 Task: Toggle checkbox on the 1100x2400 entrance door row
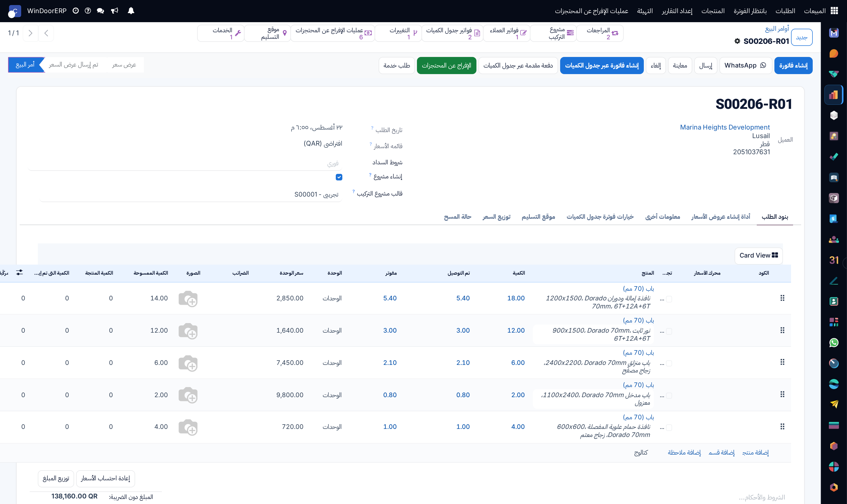click(669, 396)
